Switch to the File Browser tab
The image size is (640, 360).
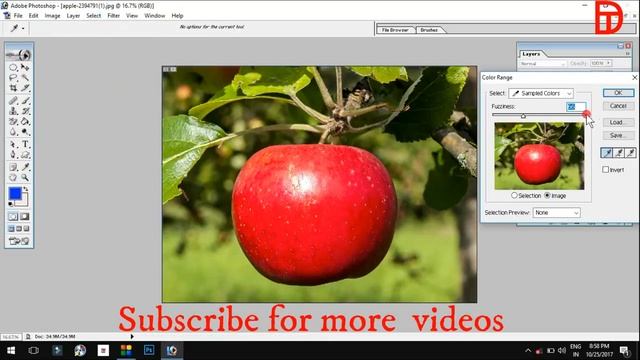[x=395, y=30]
